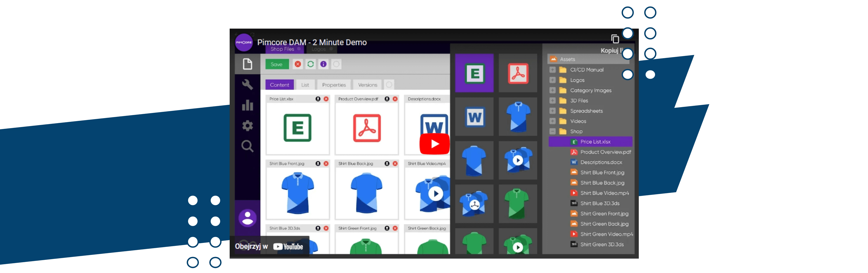
Task: Open the Properties tab
Action: pyautogui.click(x=334, y=85)
